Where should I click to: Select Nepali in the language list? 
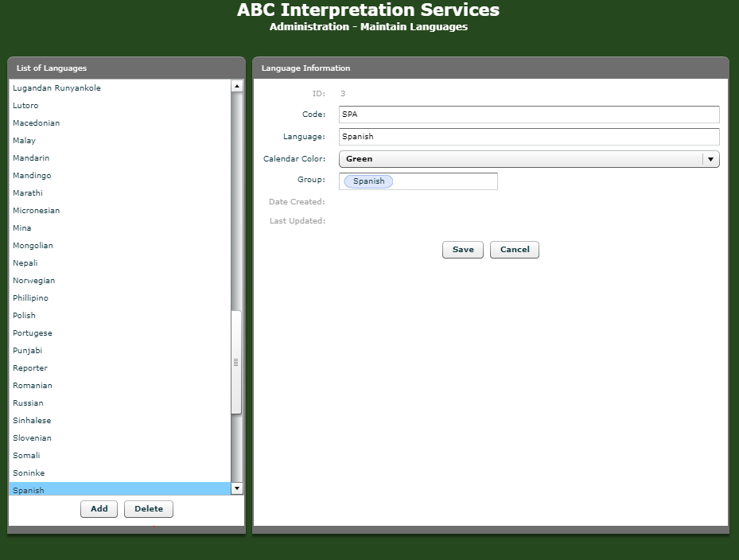tap(120, 263)
